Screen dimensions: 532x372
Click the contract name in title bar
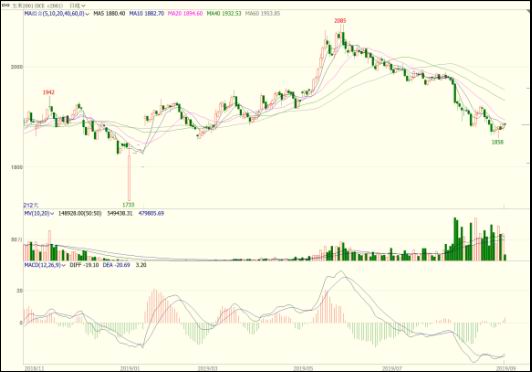(x=38, y=5)
